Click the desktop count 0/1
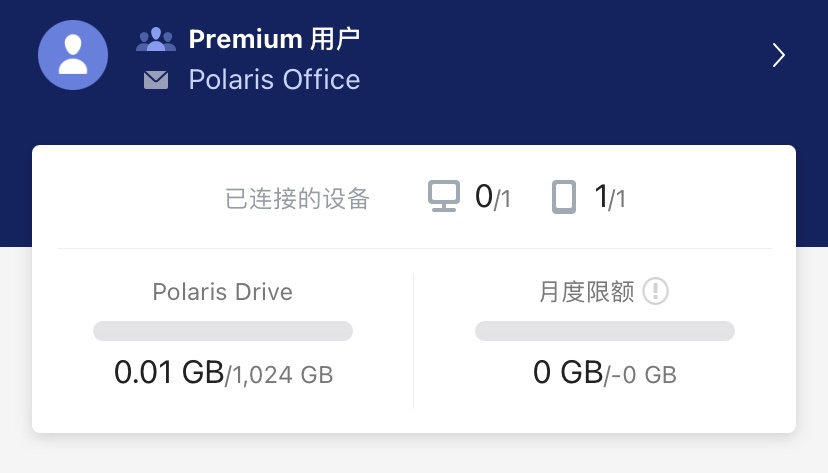 pos(492,197)
